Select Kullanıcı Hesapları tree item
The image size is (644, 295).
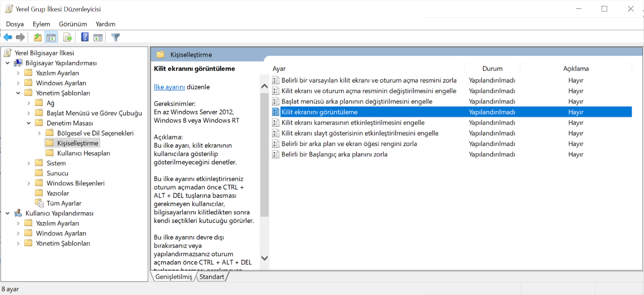84,153
